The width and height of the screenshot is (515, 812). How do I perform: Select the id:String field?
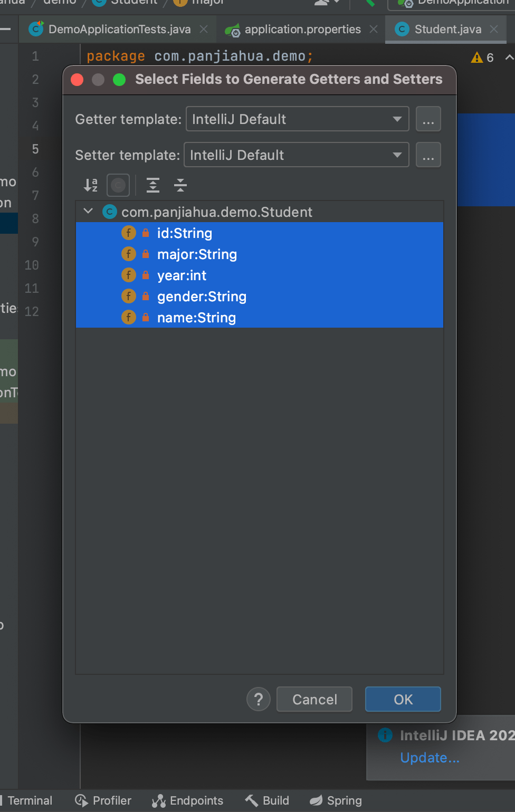point(185,233)
